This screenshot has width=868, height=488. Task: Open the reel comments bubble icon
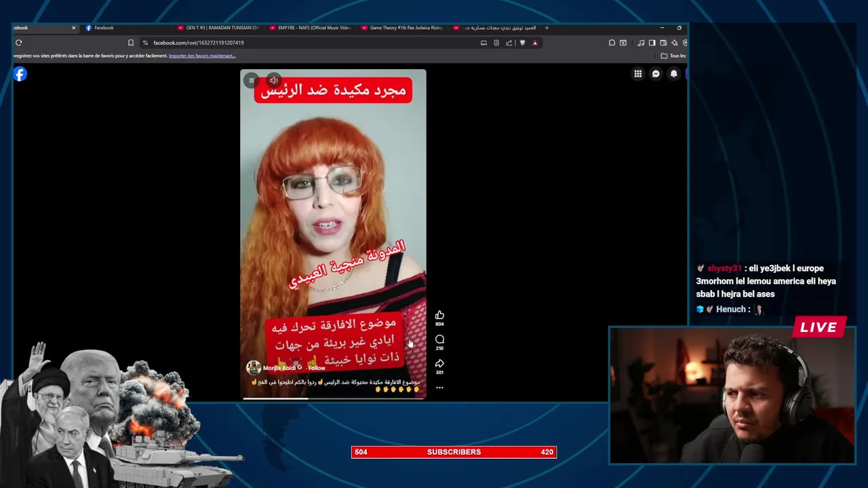coord(439,339)
